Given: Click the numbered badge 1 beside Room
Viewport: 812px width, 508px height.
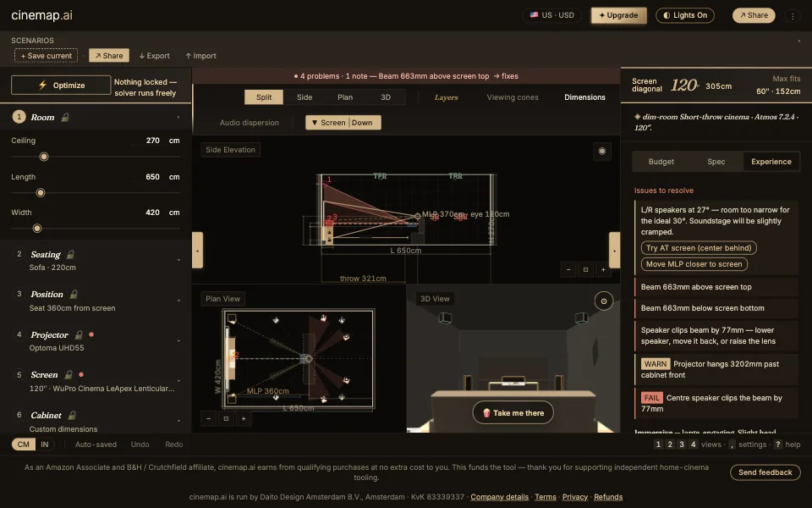Looking at the screenshot, I should pos(19,117).
